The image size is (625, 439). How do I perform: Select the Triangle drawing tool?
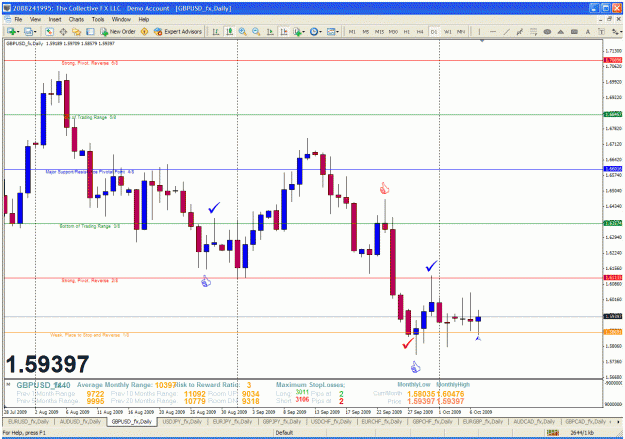(x=561, y=31)
